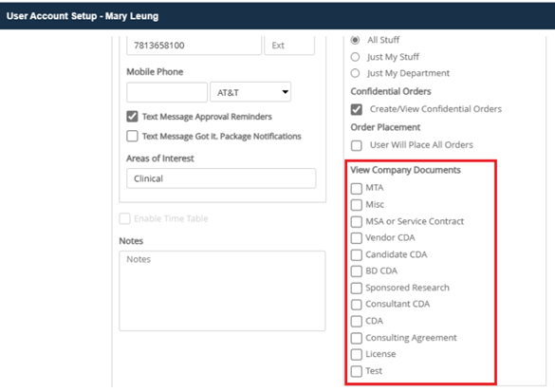Select the Candidate CDA checkbox
555x392 pixels.
click(x=357, y=254)
